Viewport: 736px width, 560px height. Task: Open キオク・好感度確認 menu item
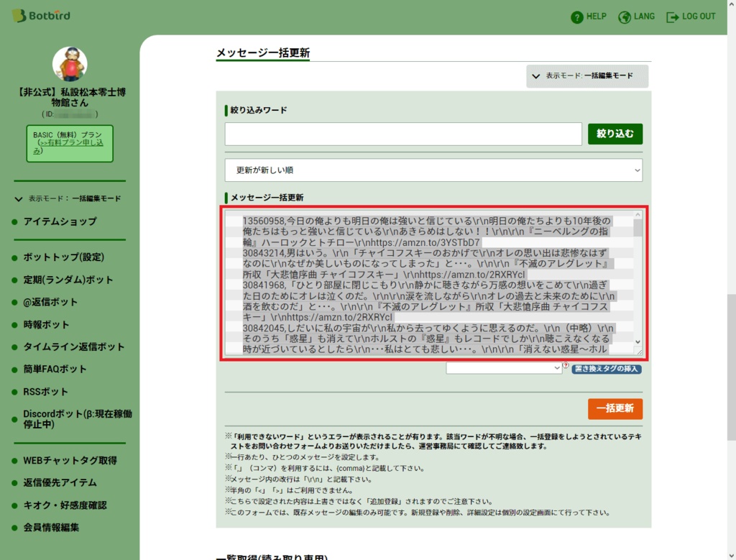tap(65, 505)
